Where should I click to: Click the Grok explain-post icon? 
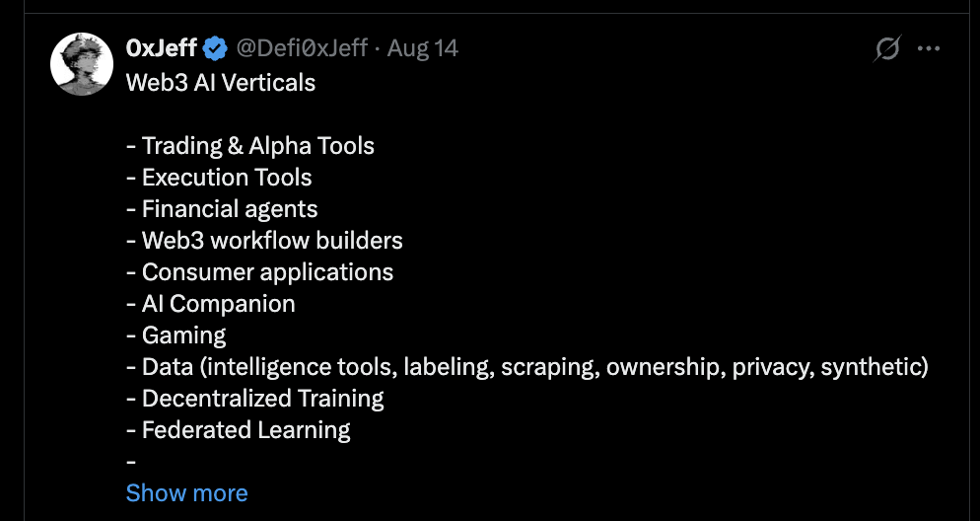[887, 48]
